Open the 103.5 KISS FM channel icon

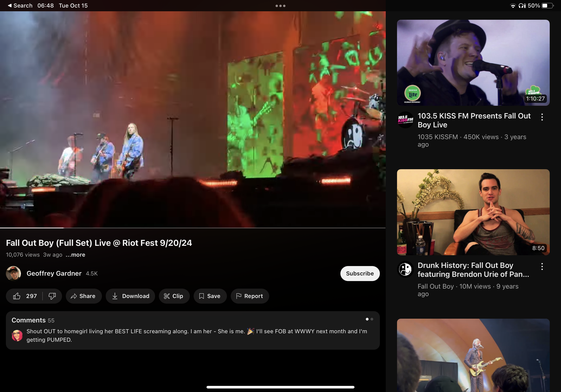pyautogui.click(x=405, y=120)
